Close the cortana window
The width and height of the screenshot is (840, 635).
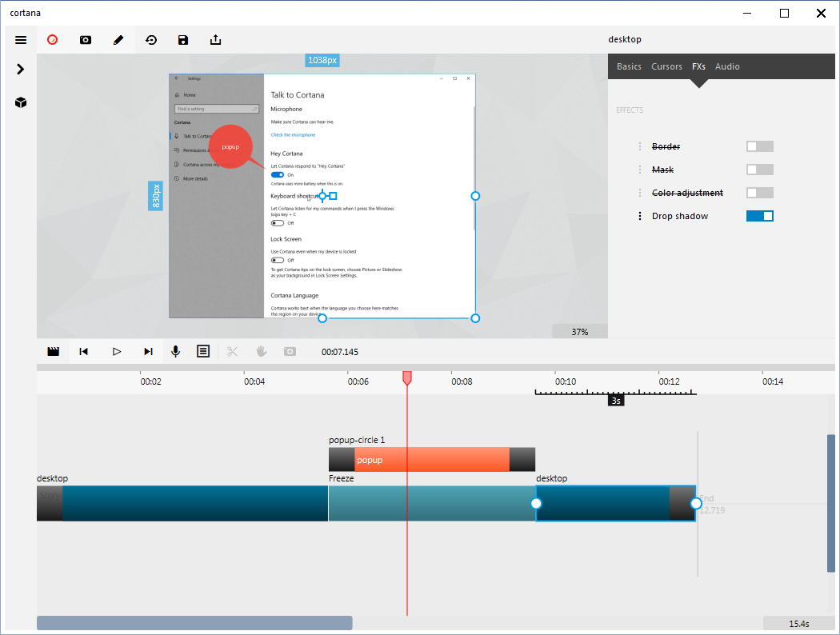point(821,13)
